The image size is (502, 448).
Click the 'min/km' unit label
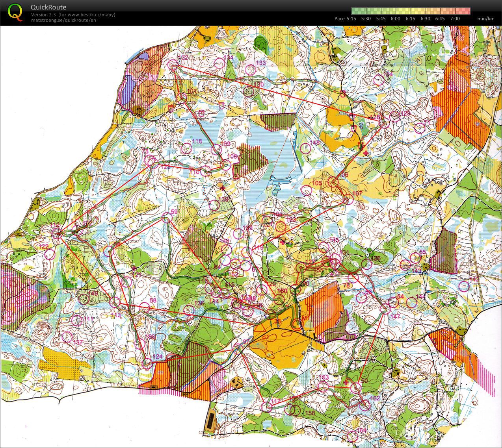(486, 19)
